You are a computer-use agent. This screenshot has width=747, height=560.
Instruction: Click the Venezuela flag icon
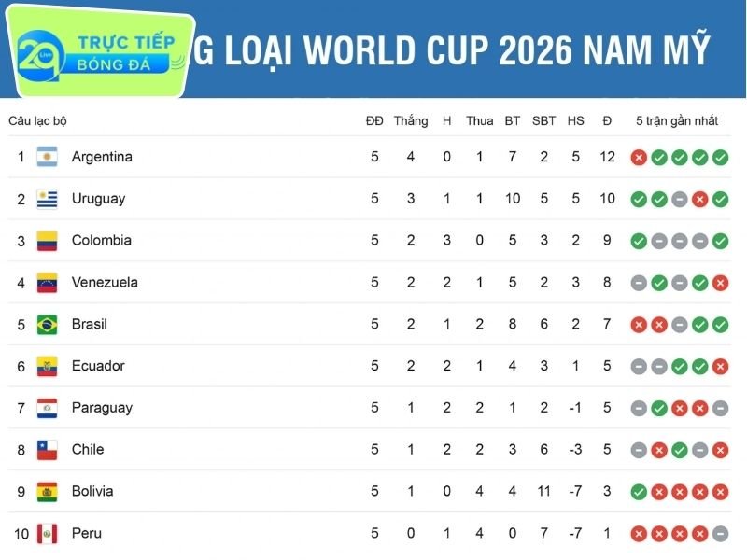coord(48,282)
